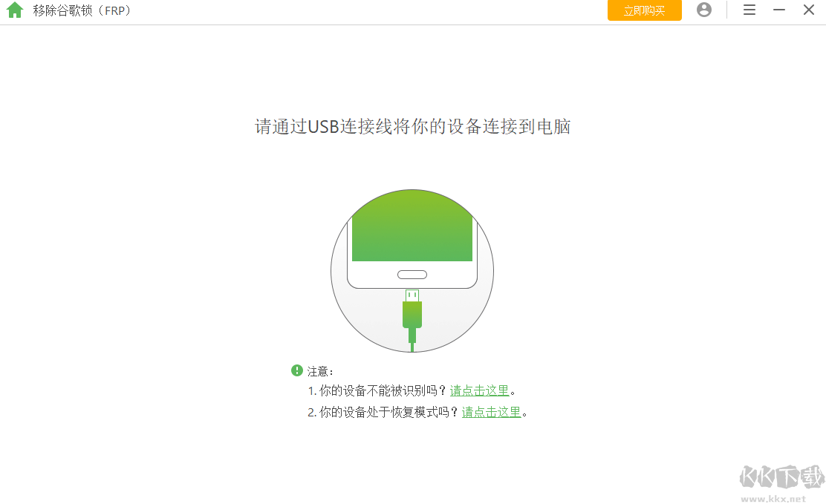The image size is (826, 504).
Task: Select the home icon to return to main screen
Action: pos(15,10)
